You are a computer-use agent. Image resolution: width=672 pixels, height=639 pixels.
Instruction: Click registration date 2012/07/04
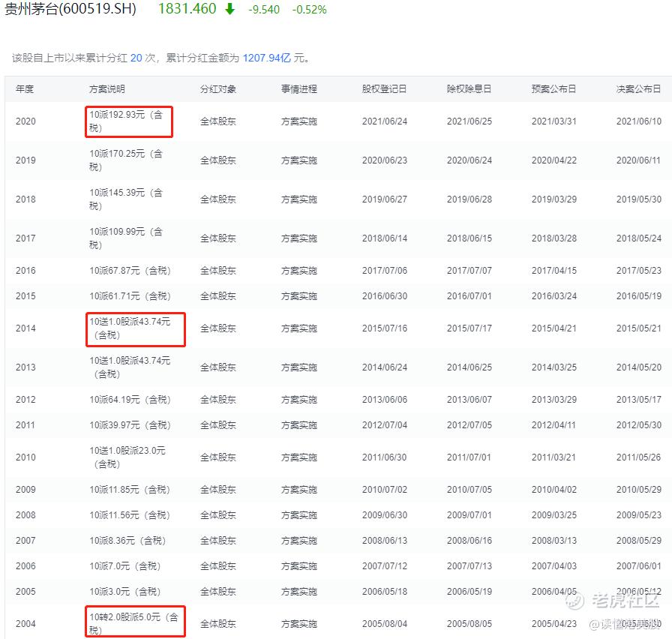point(385,425)
